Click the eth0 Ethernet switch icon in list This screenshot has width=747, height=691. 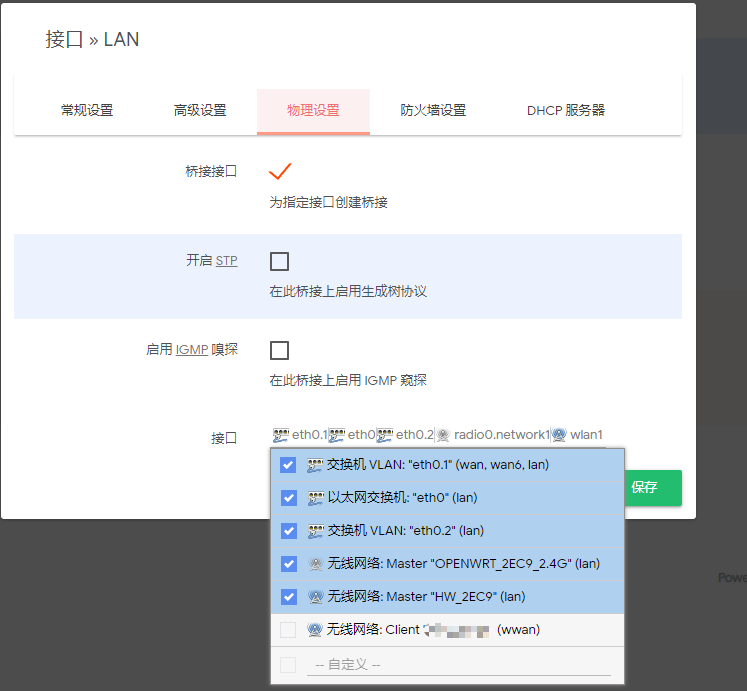pyautogui.click(x=315, y=498)
